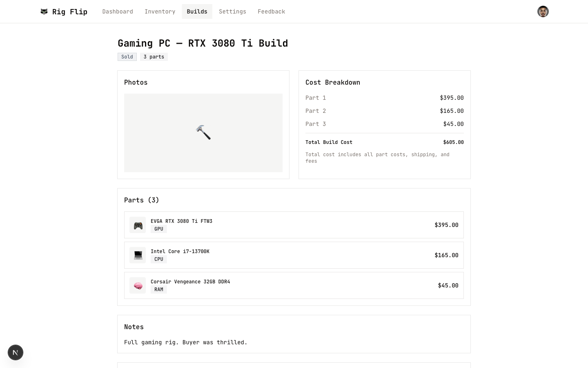Switch to the Dashboard tab
588x368 pixels.
(x=118, y=11)
